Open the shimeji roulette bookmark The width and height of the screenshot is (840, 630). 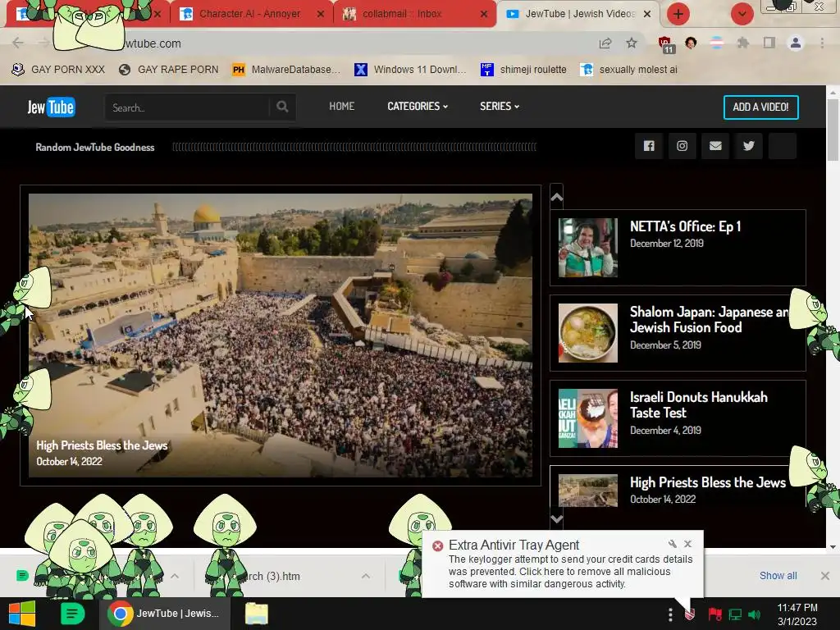point(523,70)
